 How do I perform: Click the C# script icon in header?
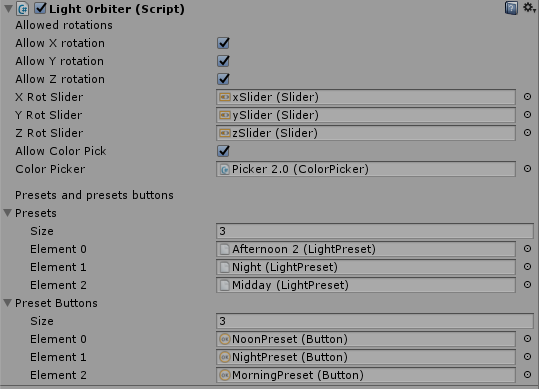[x=23, y=9]
